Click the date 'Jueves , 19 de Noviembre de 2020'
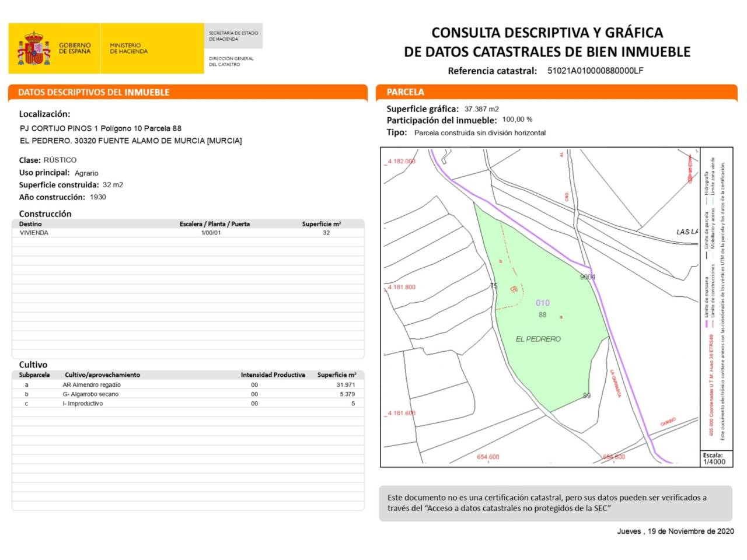Screen dimensions: 747x560 pos(676,531)
